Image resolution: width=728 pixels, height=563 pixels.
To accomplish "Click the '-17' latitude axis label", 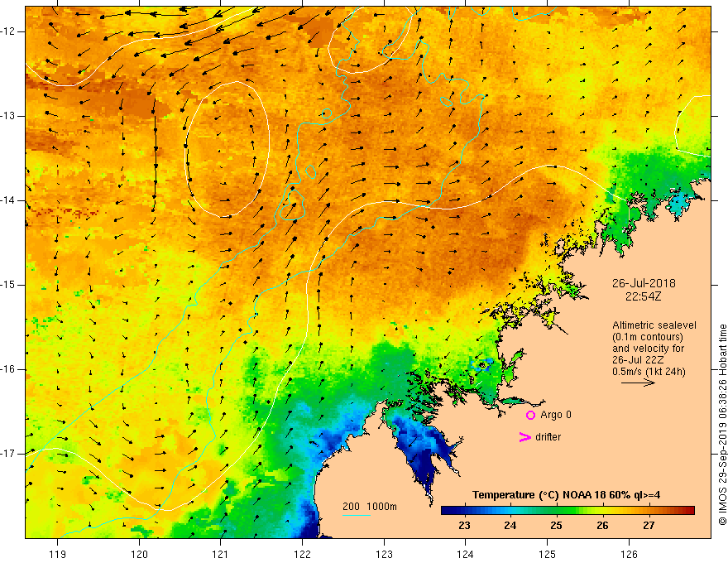I will (x=8, y=454).
